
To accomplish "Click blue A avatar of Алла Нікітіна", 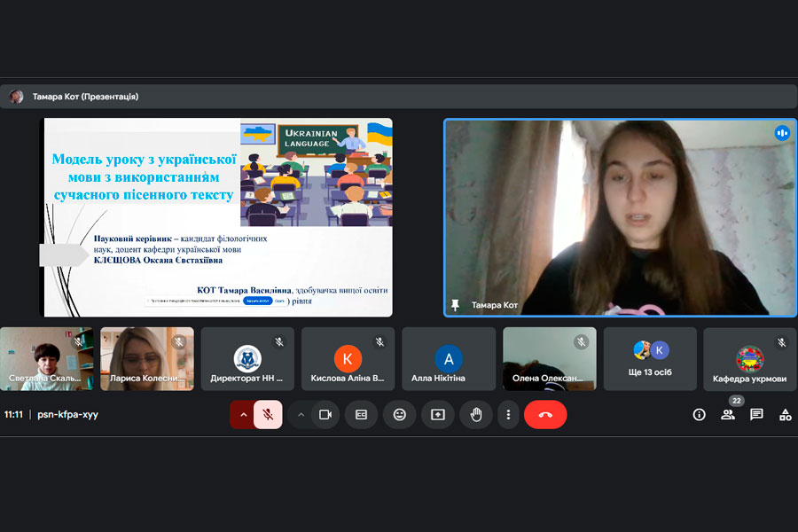I will click(449, 358).
